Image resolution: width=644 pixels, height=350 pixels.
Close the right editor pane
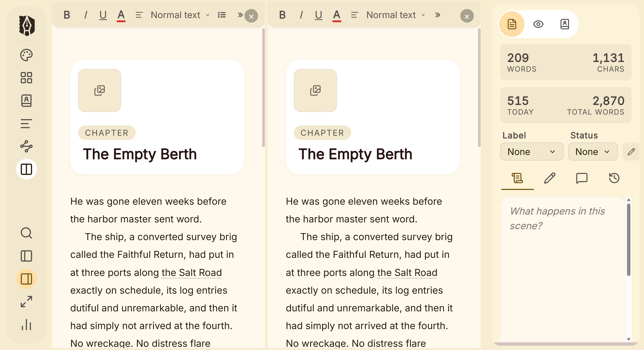[467, 16]
